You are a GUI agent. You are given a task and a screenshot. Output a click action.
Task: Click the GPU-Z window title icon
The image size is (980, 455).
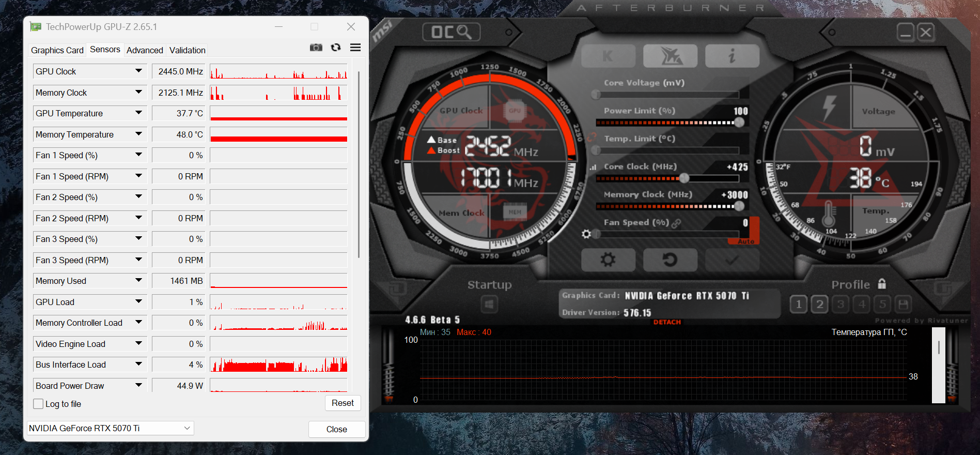35,27
